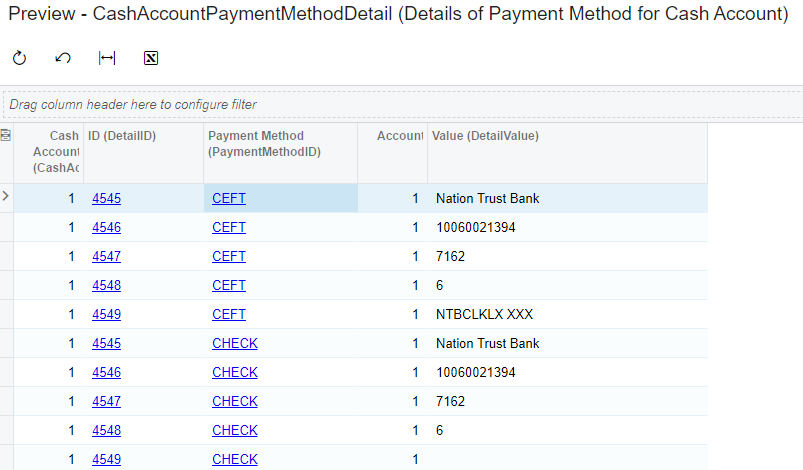Image resolution: width=803 pixels, height=470 pixels.
Task: Open CEFT link in row 4548
Action: [229, 285]
